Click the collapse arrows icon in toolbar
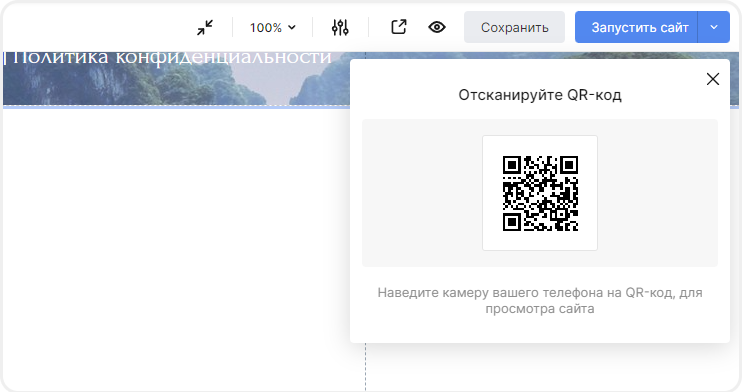Viewport: 742px width, 392px height. click(205, 27)
